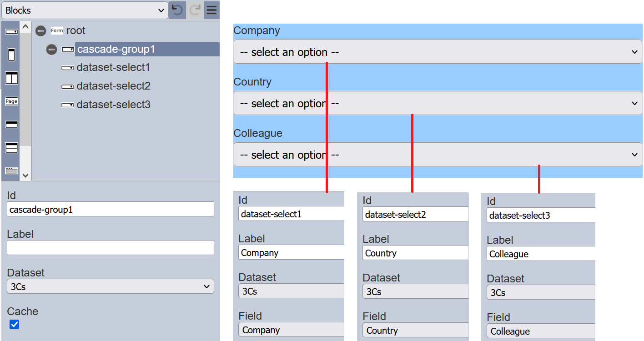Open the Colleague select dropdown
Image resolution: width=644 pixels, height=341 pixels.
[x=438, y=155]
